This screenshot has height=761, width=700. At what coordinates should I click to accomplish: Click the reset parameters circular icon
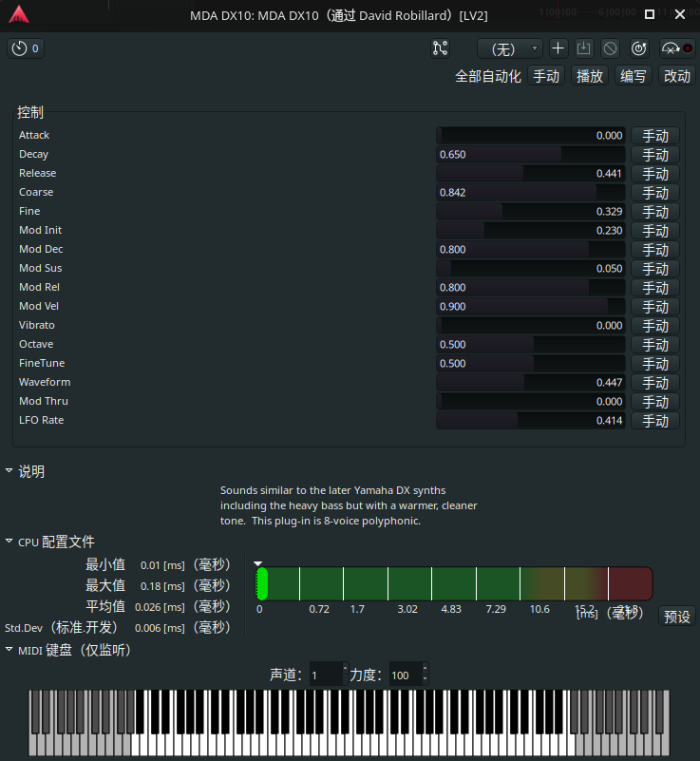(x=639, y=48)
